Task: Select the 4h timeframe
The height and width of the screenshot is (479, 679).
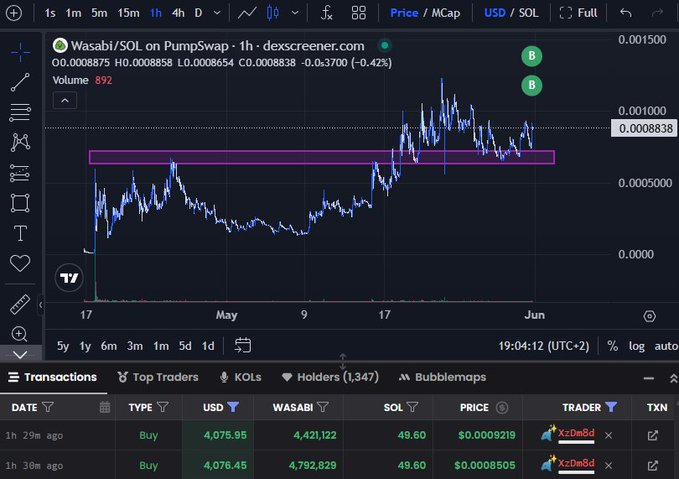Action: (178, 13)
